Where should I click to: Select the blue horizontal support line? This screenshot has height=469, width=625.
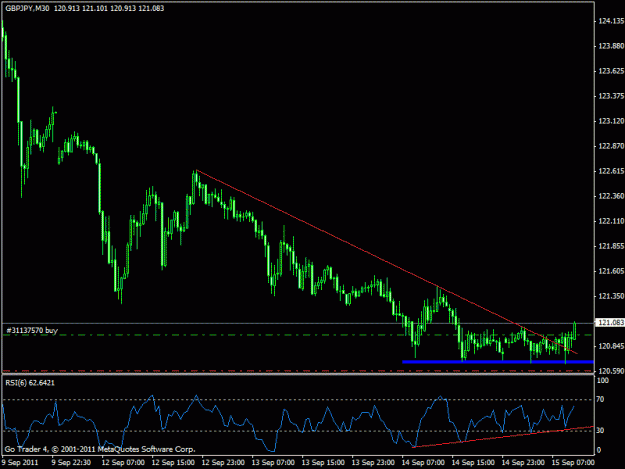pos(498,362)
